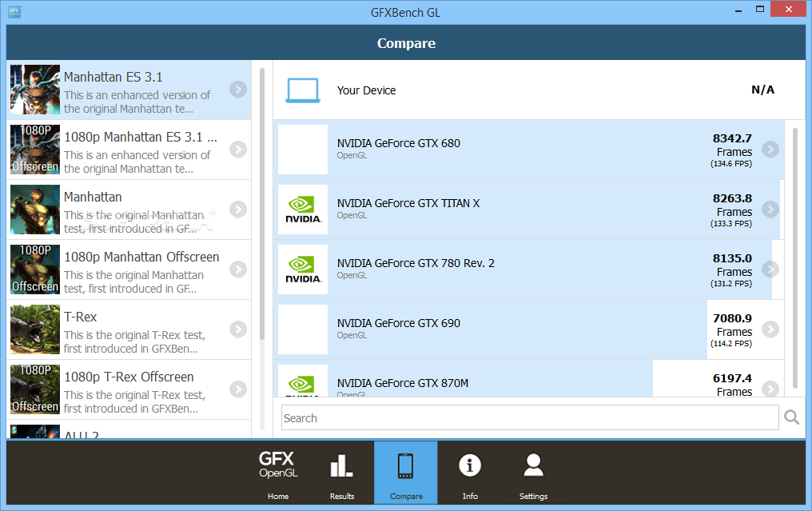Click the Manhattan ES 3.1 thumbnail
This screenshot has width=812, height=511.
point(35,90)
